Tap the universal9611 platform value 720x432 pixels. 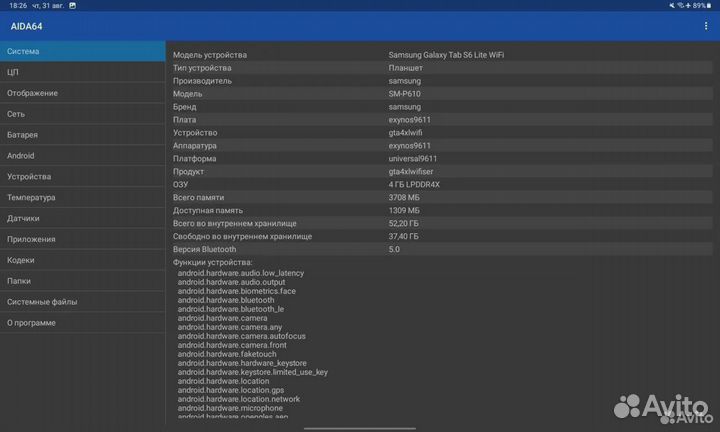412,158
